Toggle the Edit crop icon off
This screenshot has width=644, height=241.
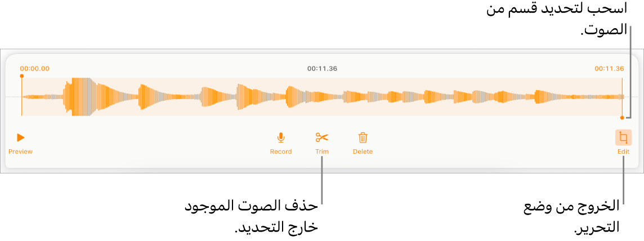tap(624, 138)
